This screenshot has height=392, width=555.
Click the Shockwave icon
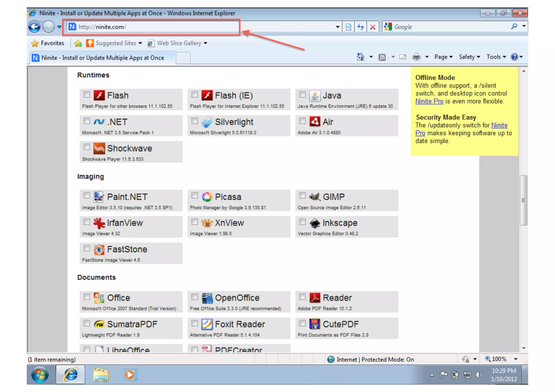pyautogui.click(x=99, y=148)
